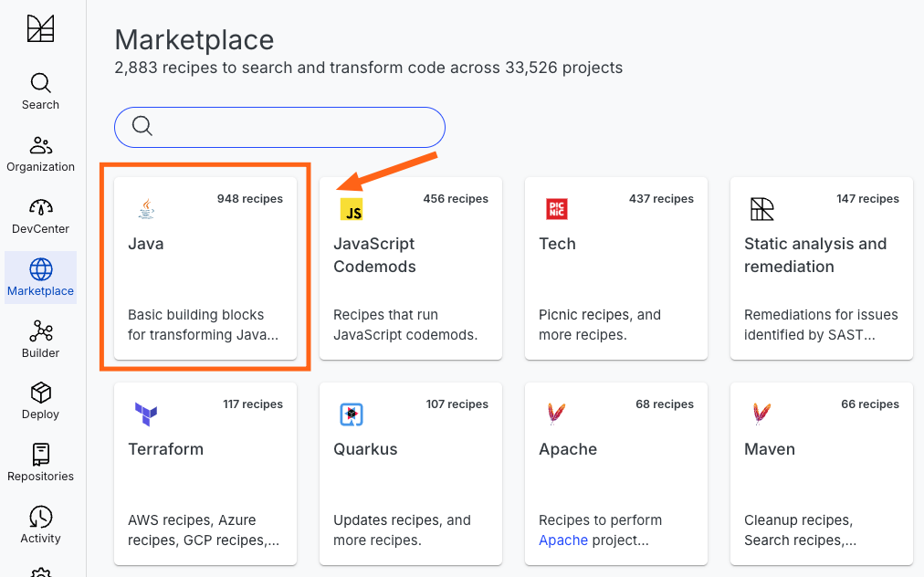Click 'Updates recipes, and more recipes.' text

pos(402,530)
